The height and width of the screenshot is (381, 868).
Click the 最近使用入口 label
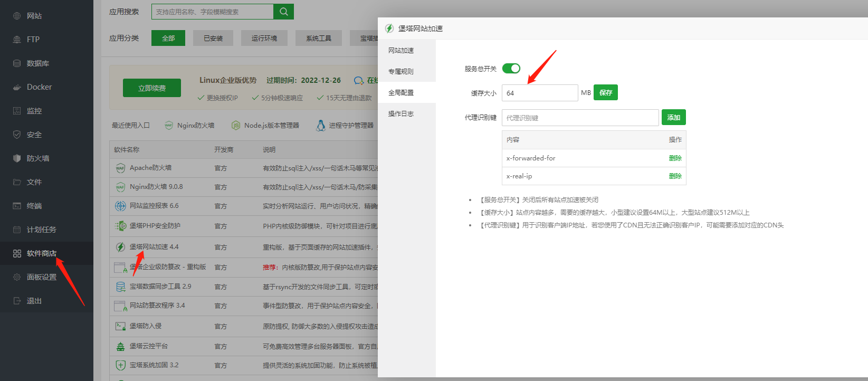click(131, 126)
